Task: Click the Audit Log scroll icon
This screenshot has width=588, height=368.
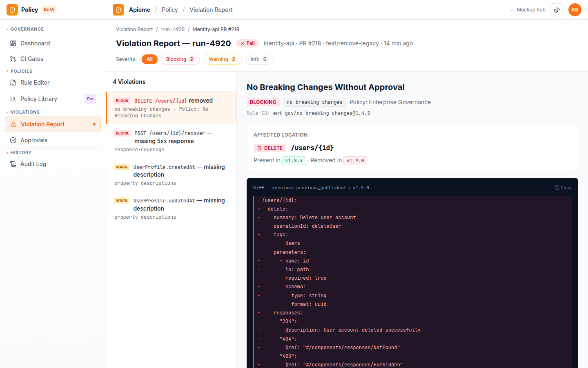Action: [13, 164]
